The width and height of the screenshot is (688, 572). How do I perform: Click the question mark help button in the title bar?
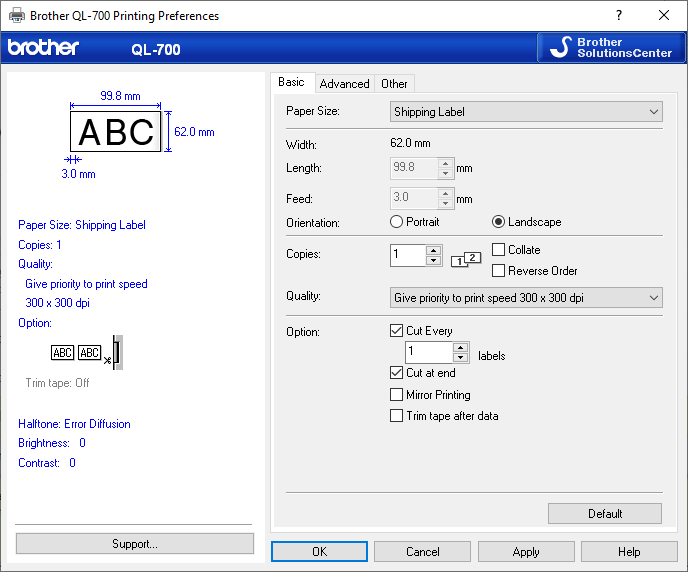619,15
